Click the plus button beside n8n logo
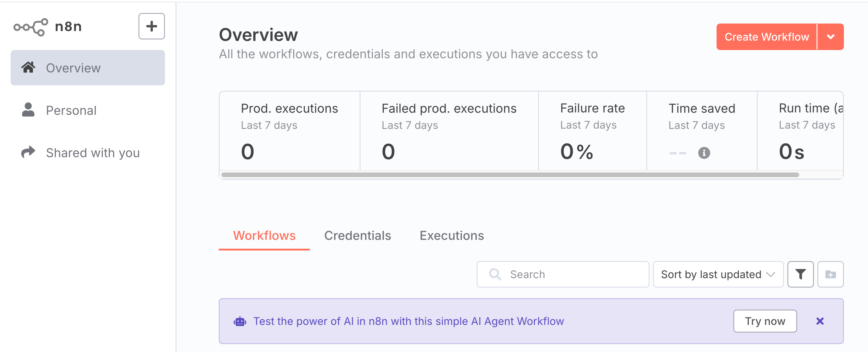868x352 pixels. 152,26
